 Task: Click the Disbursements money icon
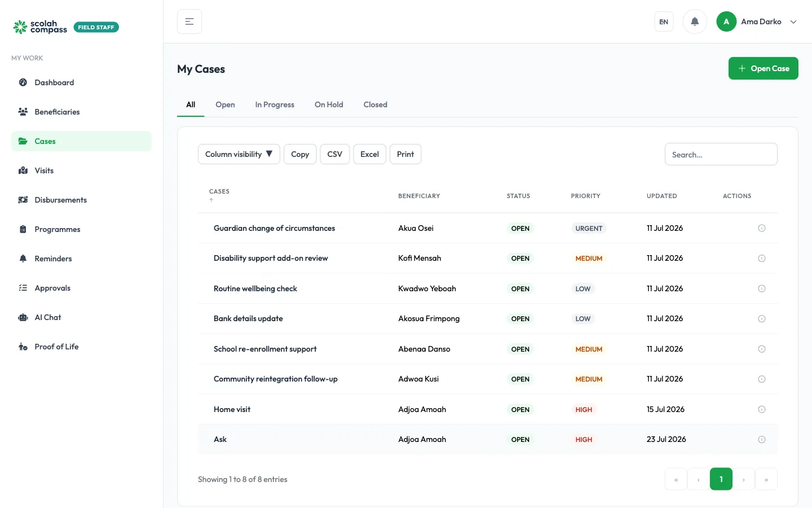pos(23,200)
